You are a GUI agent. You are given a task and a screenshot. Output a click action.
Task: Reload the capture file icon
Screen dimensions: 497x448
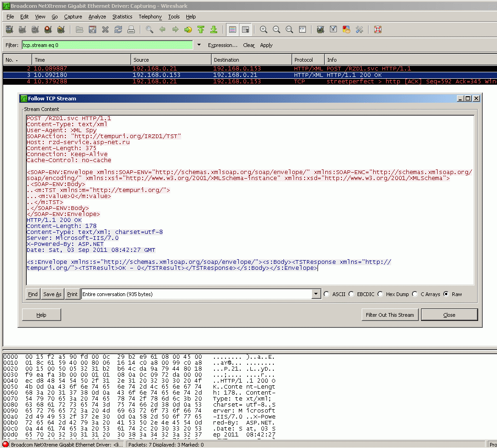pos(118,29)
